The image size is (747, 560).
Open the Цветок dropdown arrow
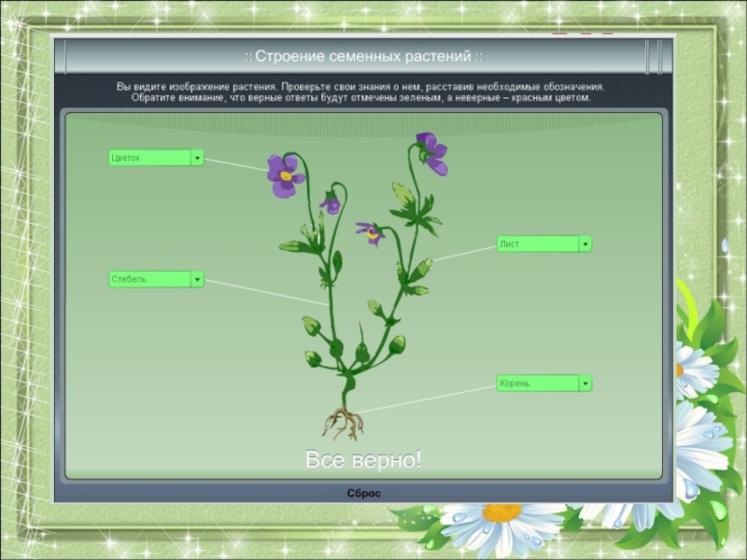tap(197, 158)
